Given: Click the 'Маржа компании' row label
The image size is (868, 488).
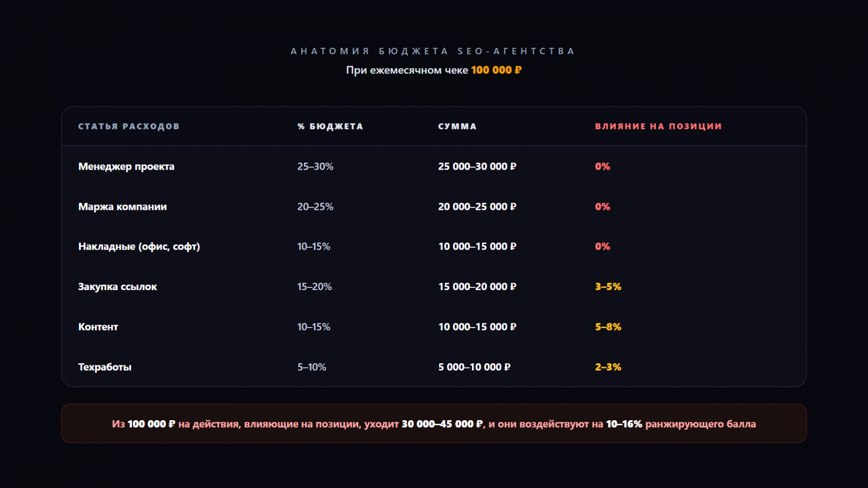Looking at the screenshot, I should click(x=123, y=207).
